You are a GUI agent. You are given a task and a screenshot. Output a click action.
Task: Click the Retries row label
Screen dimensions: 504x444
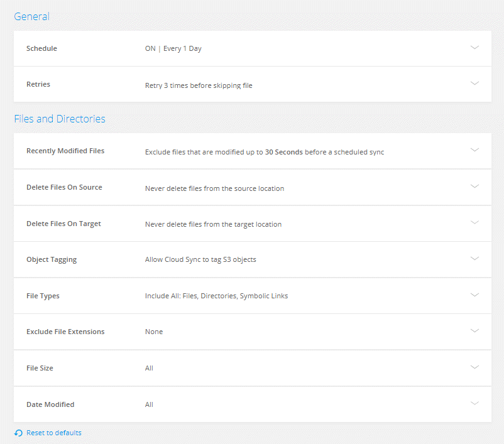pyautogui.click(x=38, y=84)
